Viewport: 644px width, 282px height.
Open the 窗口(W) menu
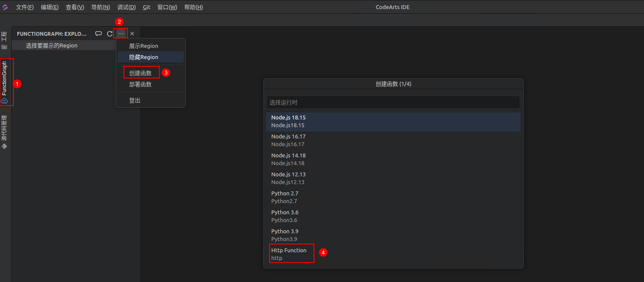[167, 7]
